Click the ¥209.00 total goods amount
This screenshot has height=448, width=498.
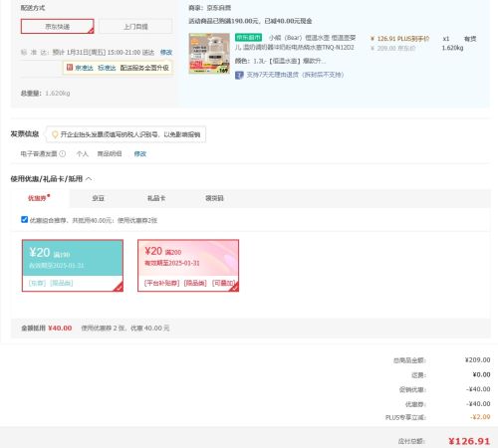[x=477, y=360]
